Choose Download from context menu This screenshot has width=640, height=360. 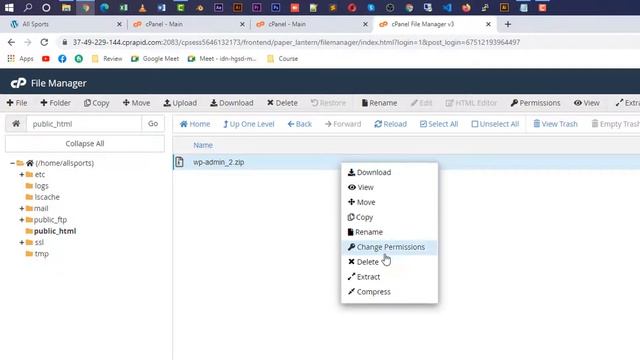pyautogui.click(x=389, y=172)
